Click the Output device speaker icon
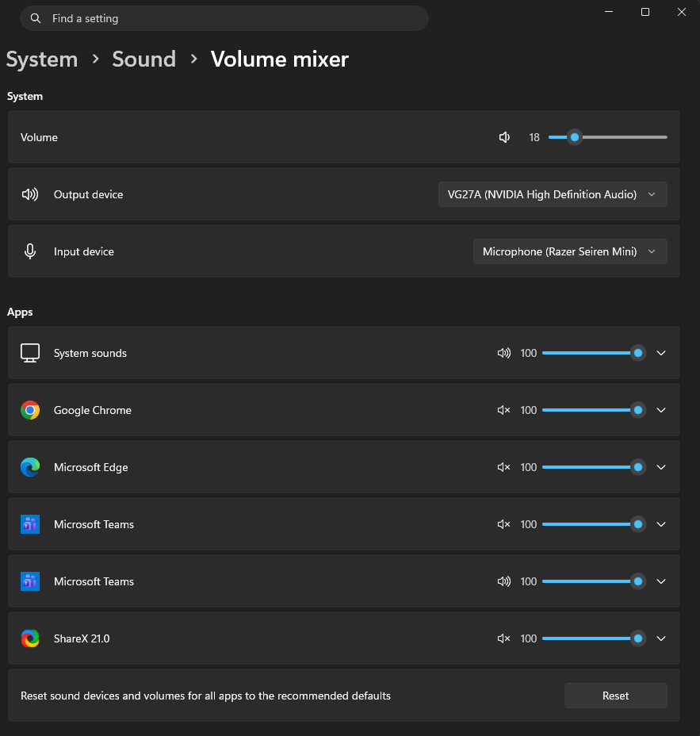 30,194
